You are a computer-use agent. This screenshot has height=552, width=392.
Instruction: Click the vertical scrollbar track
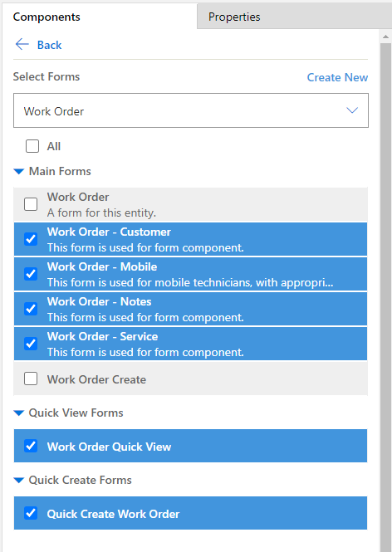coord(385,296)
